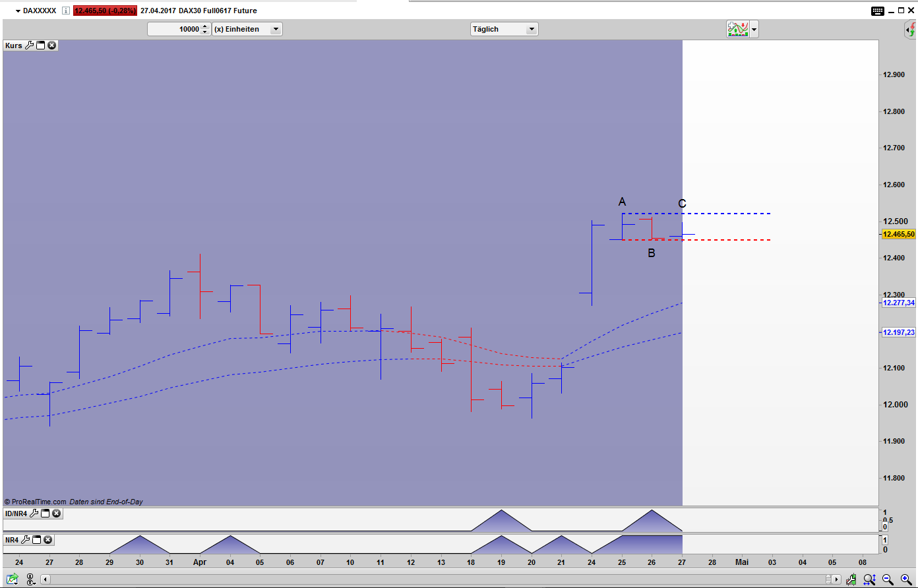Screen dimensions: 918x588
Task: Open NR4 indicator settings wrench
Action: click(25, 540)
